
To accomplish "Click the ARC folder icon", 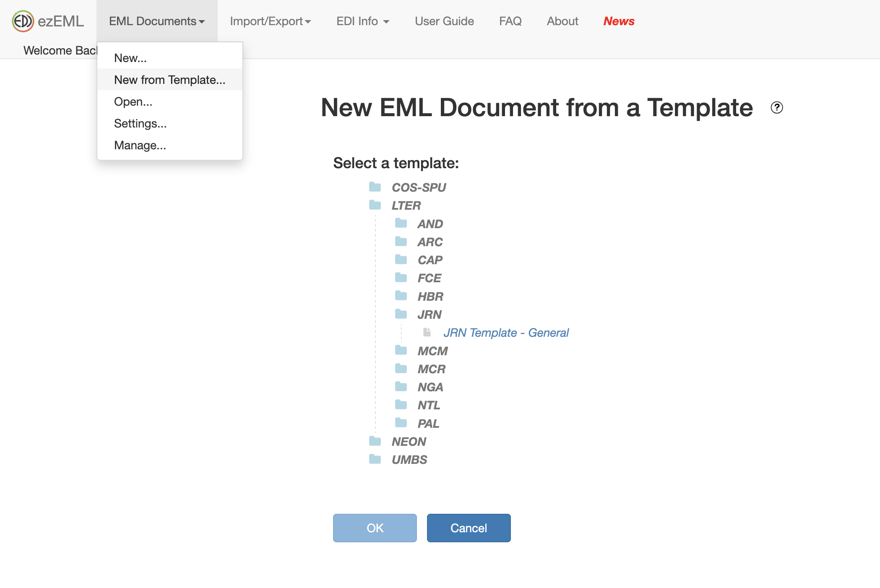I will [401, 242].
